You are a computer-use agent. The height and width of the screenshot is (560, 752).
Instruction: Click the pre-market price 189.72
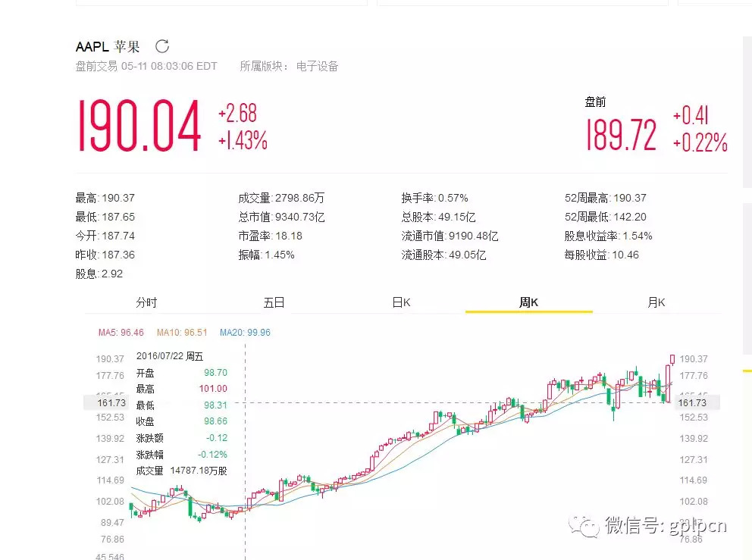click(x=622, y=135)
